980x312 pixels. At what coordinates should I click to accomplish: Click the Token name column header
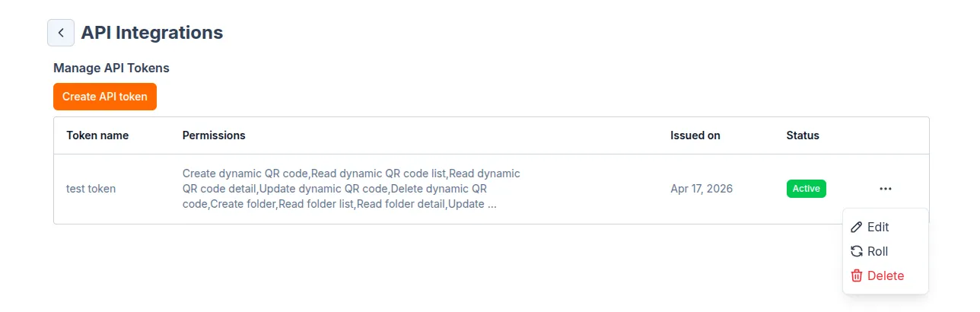(x=97, y=135)
